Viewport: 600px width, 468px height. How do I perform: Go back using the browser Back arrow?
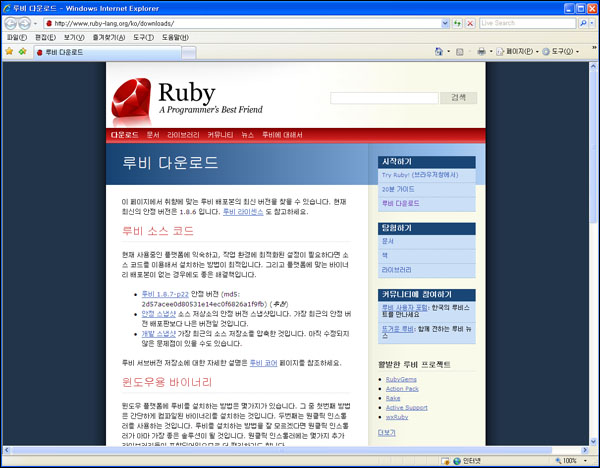[x=10, y=24]
